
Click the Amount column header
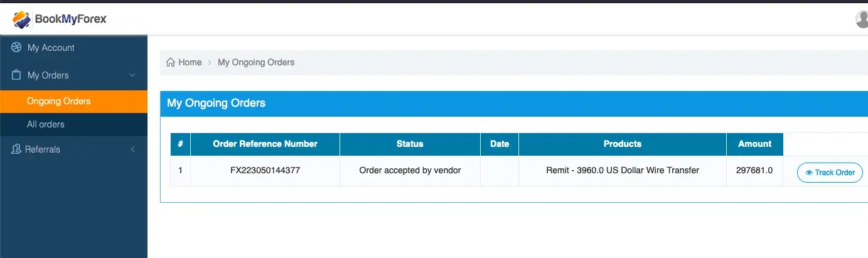pos(754,144)
